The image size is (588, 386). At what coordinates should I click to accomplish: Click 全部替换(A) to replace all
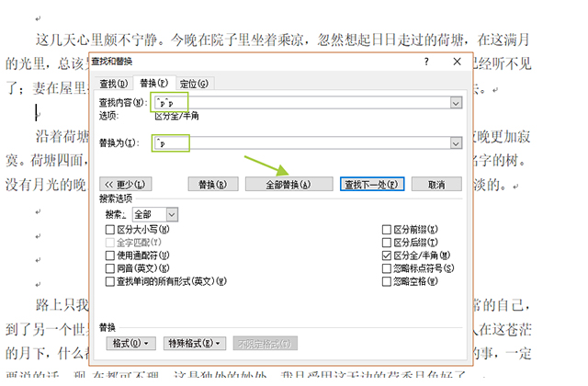coord(288,184)
